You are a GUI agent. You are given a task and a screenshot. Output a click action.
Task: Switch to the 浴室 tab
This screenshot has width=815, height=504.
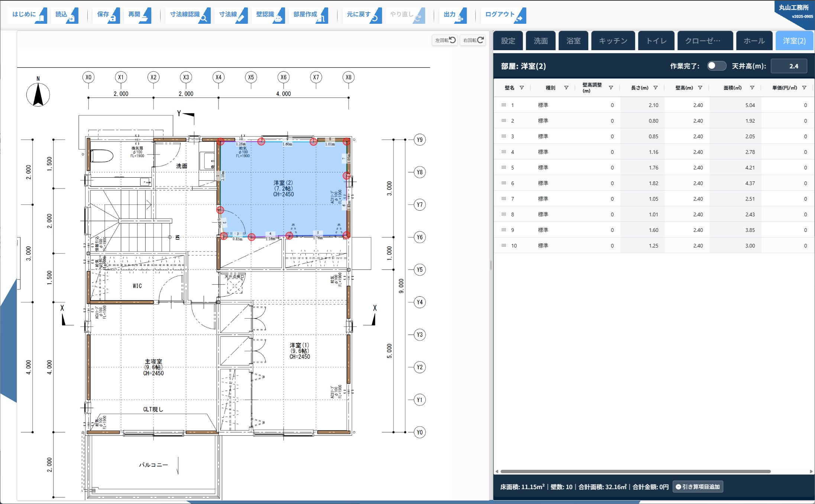573,41
